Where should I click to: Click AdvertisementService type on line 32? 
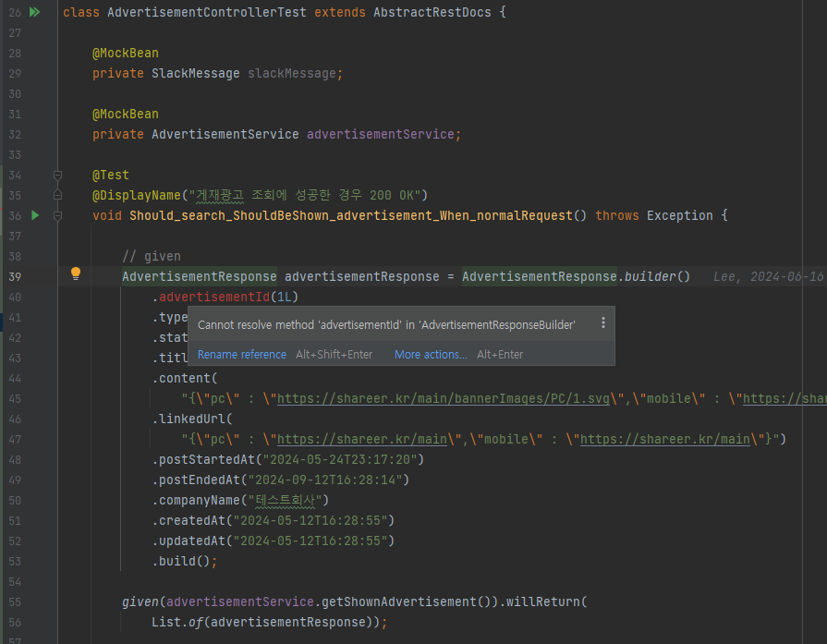coord(225,135)
